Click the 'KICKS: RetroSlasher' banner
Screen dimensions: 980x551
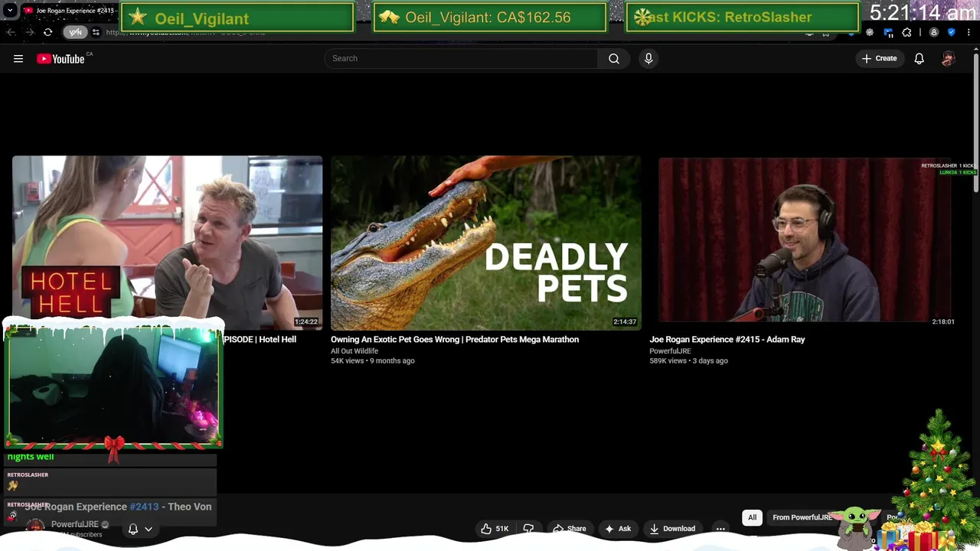click(x=742, y=18)
